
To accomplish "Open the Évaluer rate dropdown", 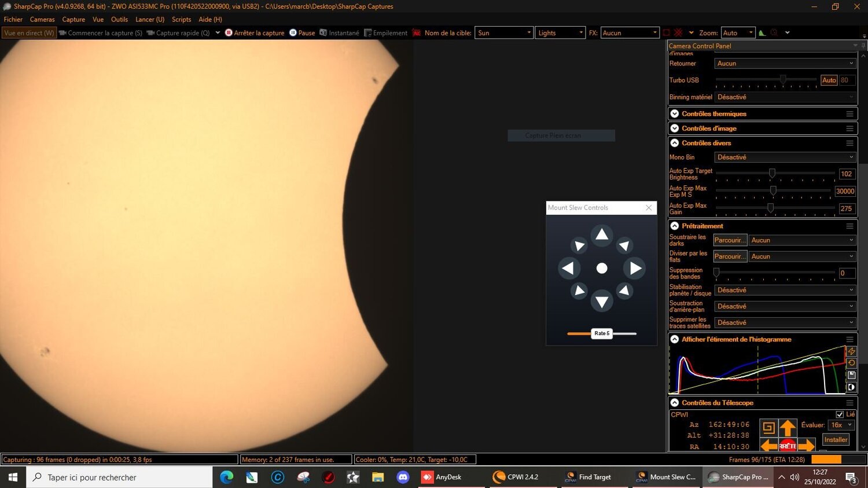I will 841,425.
